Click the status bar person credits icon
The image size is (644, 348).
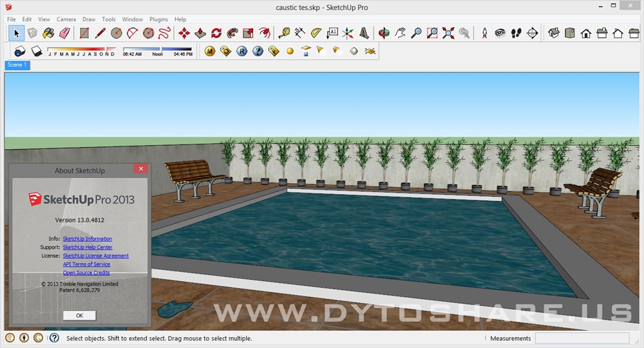(24, 338)
